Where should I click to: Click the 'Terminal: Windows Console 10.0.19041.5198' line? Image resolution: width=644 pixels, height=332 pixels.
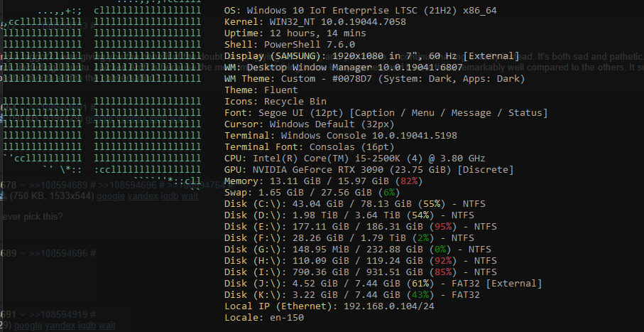(x=341, y=136)
